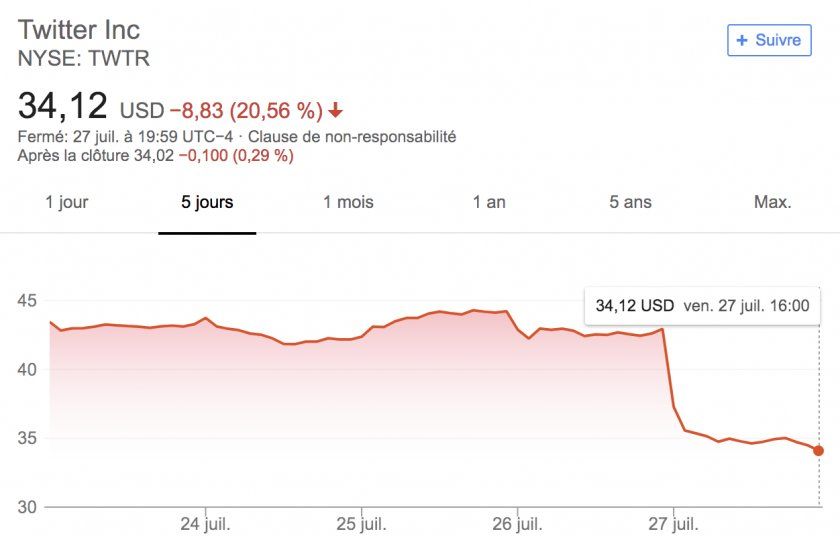
Task: Click the 34,12 USD chart tooltip
Action: pos(701,306)
